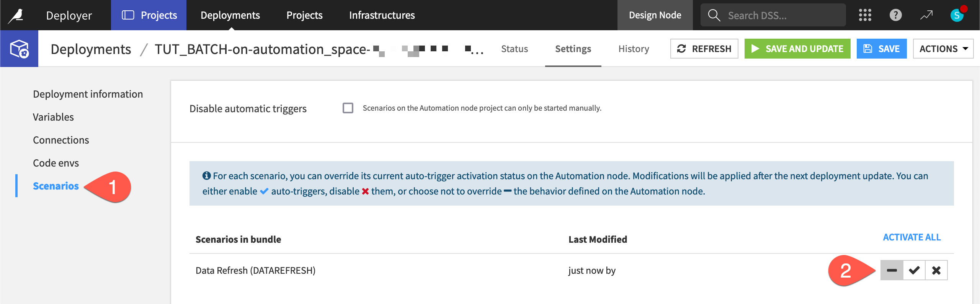Go to Deployments breadcrumb
The width and height of the screenshot is (980, 304).
pyautogui.click(x=91, y=49)
